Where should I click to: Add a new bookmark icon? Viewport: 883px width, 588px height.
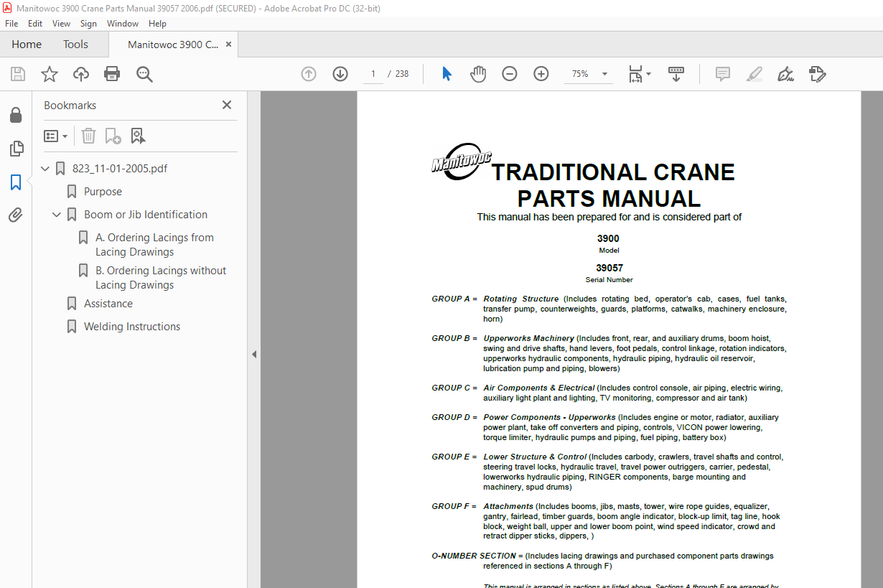point(113,136)
